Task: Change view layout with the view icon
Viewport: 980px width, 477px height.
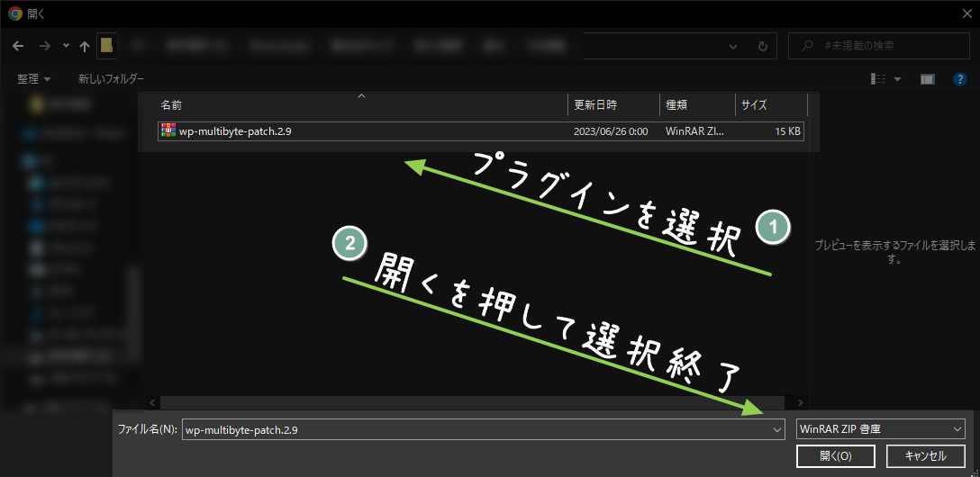Action: 879,78
